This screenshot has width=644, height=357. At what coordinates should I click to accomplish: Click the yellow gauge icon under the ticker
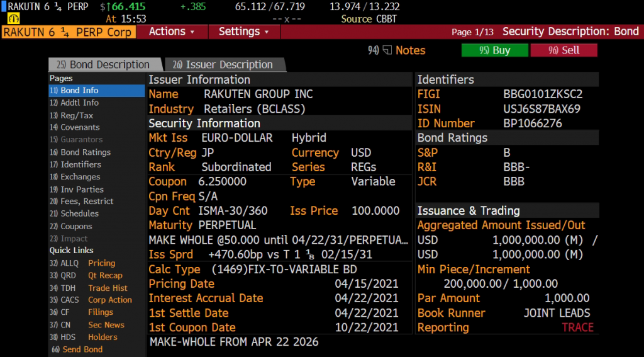point(14,18)
